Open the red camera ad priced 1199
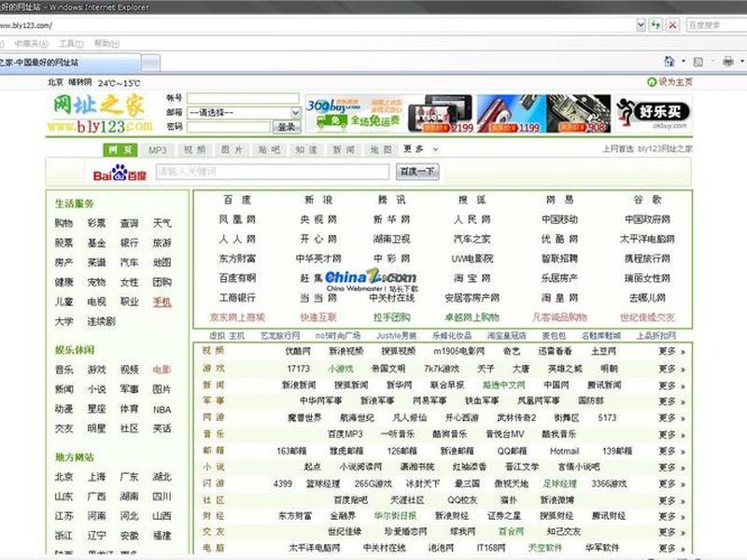Viewport: 747px width, 560px height. point(511,113)
